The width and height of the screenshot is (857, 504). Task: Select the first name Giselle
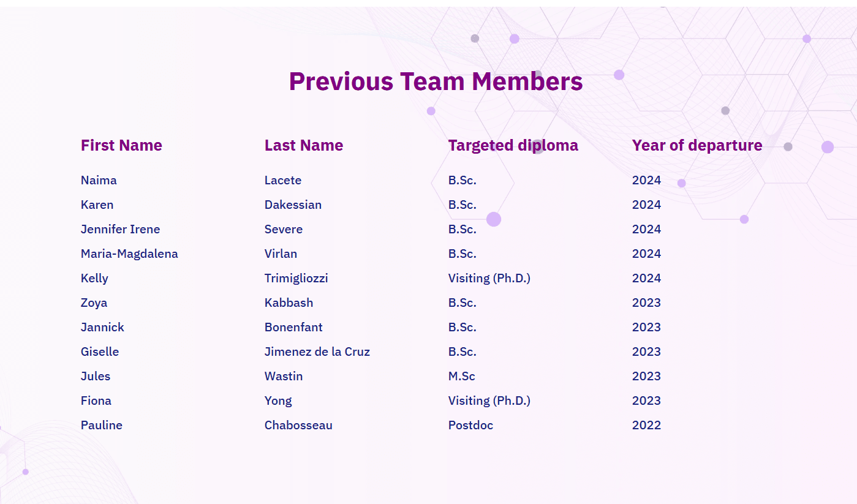(x=100, y=352)
